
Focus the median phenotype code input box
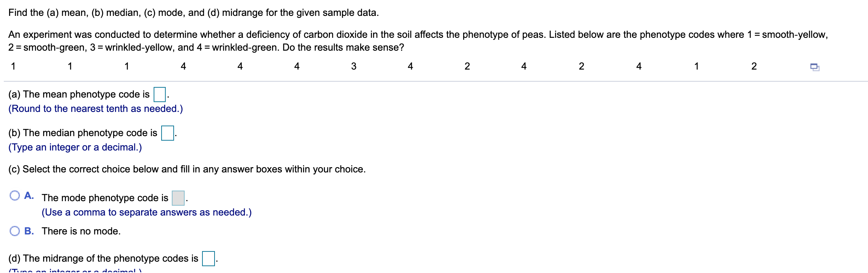tap(167, 133)
